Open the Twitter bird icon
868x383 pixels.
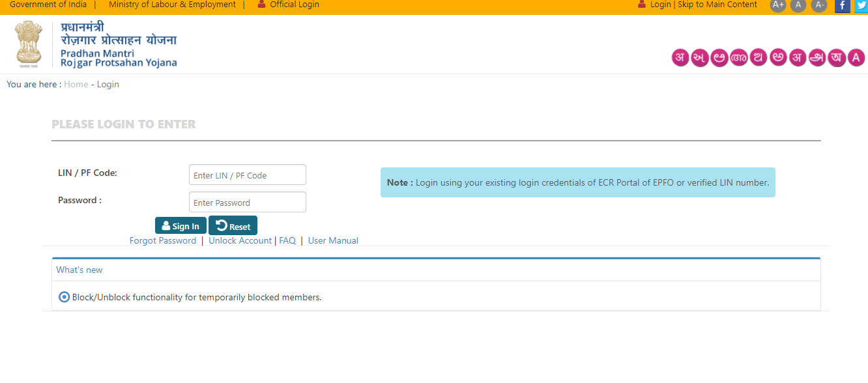pyautogui.click(x=861, y=5)
